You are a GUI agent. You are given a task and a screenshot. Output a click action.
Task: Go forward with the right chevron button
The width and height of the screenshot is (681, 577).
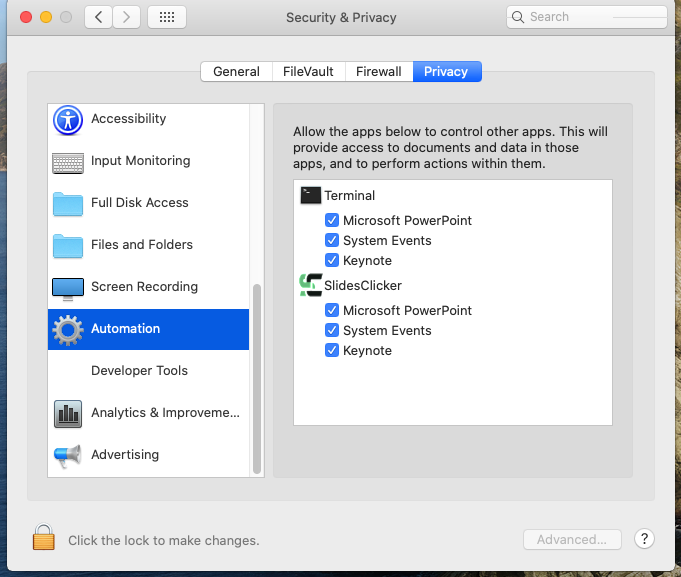click(x=126, y=17)
